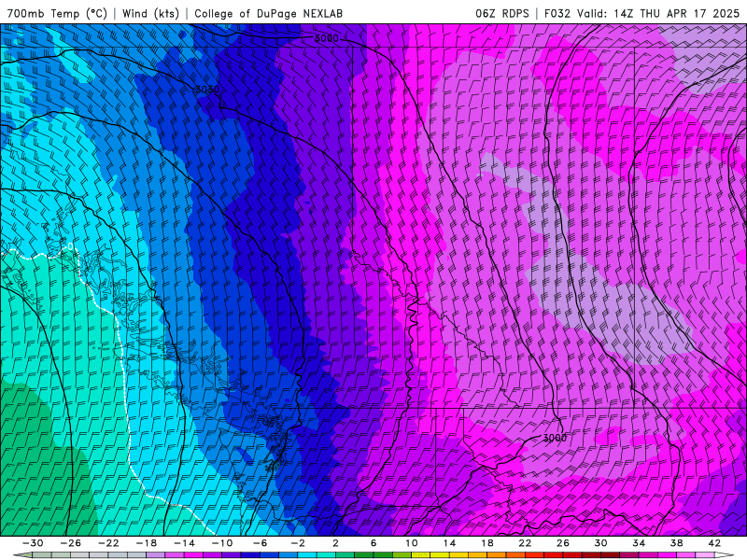Click the '3030' height contour label

(x=207, y=90)
